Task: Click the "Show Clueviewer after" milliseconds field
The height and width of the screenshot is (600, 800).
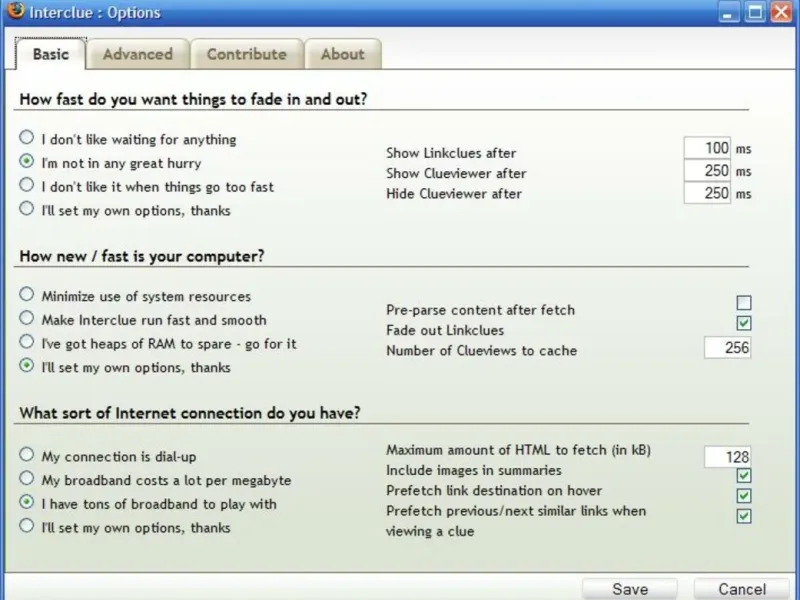Action: coord(707,170)
